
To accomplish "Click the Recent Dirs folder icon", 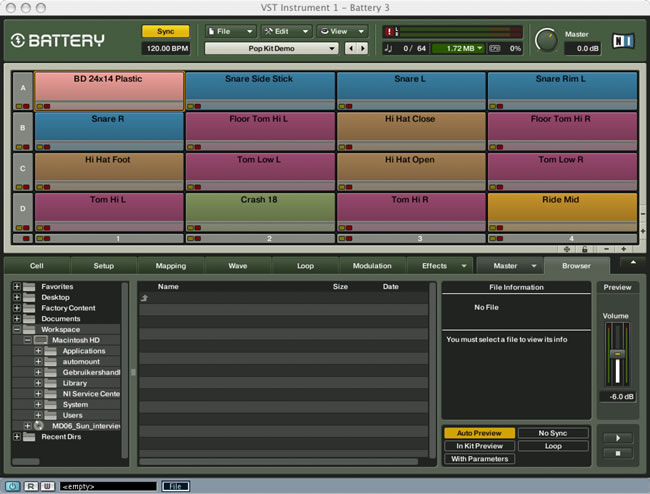I will pyautogui.click(x=29, y=437).
